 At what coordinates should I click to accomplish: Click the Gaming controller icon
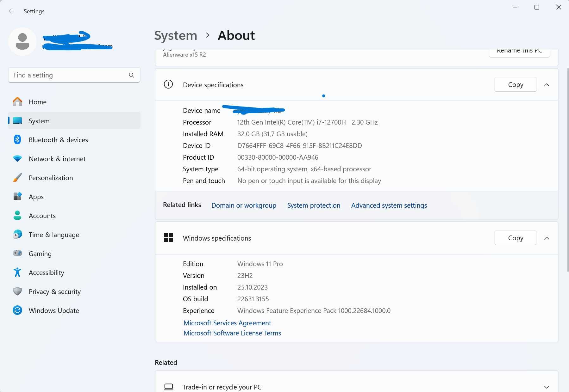point(17,253)
